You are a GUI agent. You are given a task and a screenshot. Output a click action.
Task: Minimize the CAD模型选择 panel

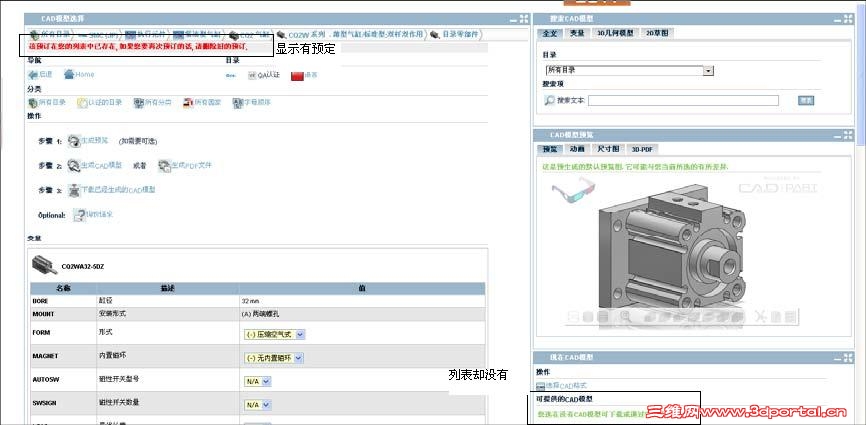[513, 19]
